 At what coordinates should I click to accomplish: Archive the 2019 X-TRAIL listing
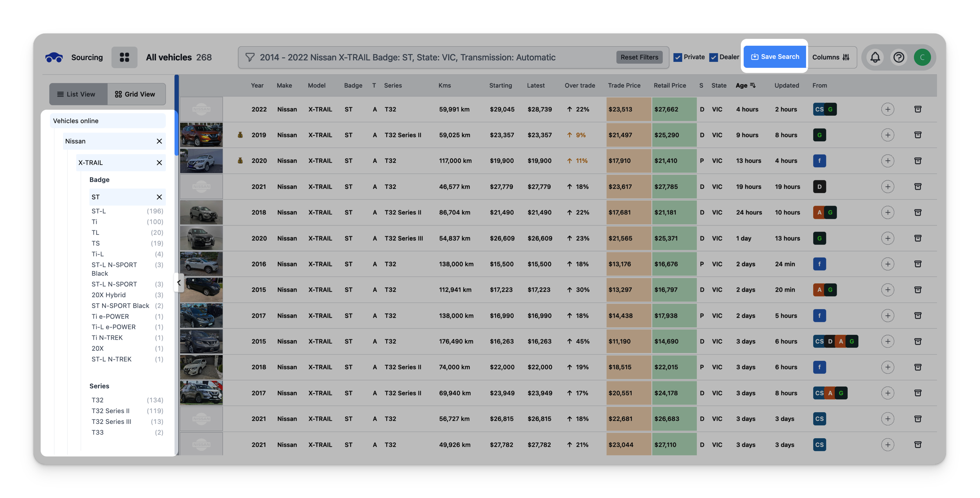[x=918, y=135]
